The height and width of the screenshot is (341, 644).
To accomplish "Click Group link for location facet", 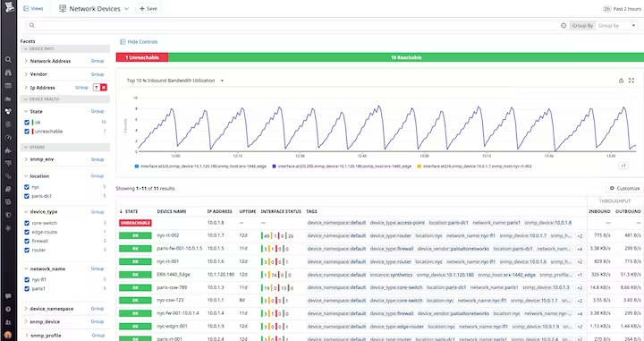I will pos(97,175).
